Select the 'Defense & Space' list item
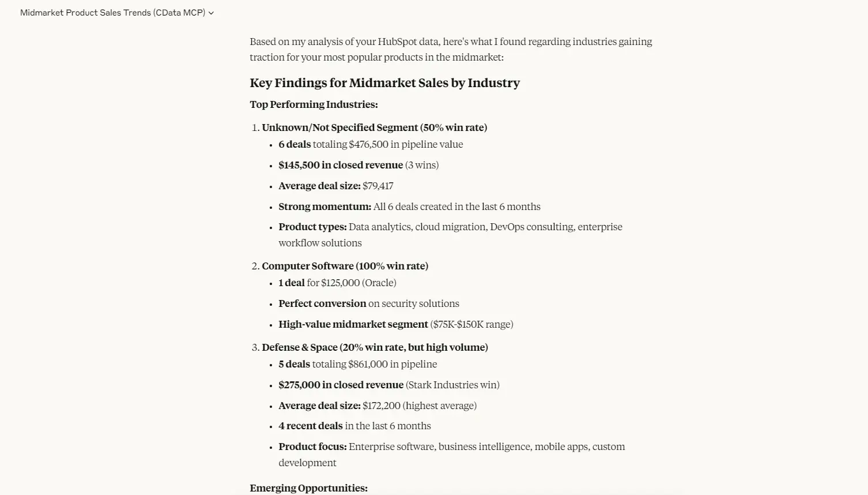868x495 pixels. click(x=375, y=347)
